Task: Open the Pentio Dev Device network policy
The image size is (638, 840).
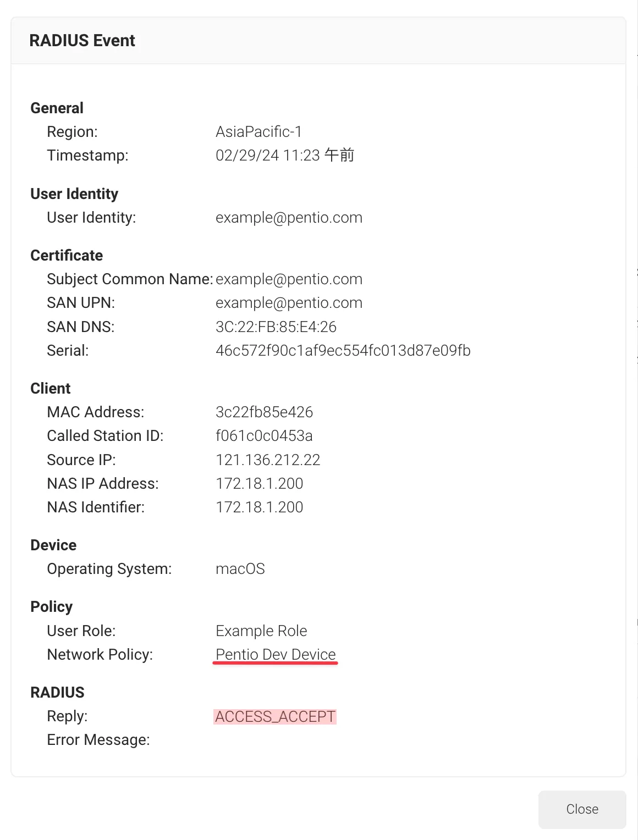Action: click(276, 654)
